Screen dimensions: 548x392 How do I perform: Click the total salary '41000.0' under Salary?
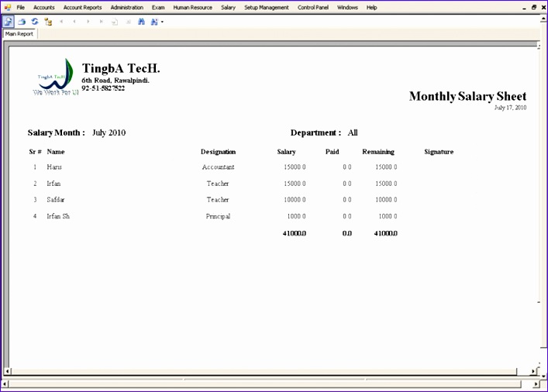(x=295, y=233)
